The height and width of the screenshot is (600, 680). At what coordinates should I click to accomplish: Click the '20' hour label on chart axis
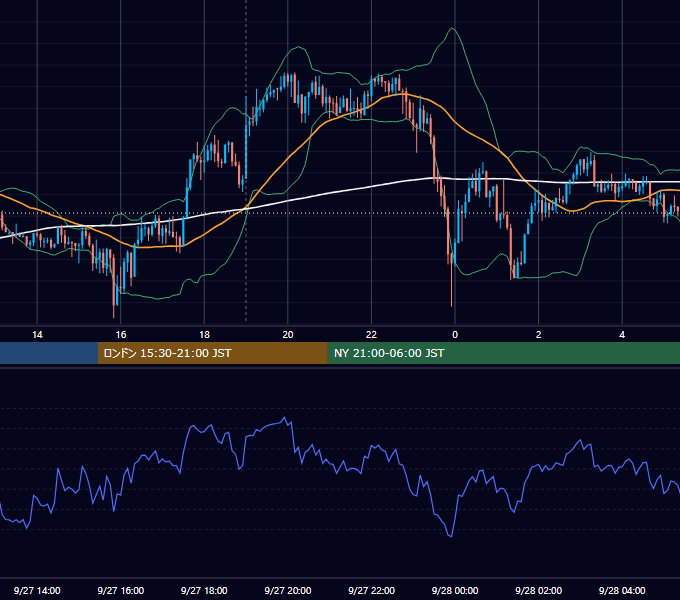[x=288, y=335]
